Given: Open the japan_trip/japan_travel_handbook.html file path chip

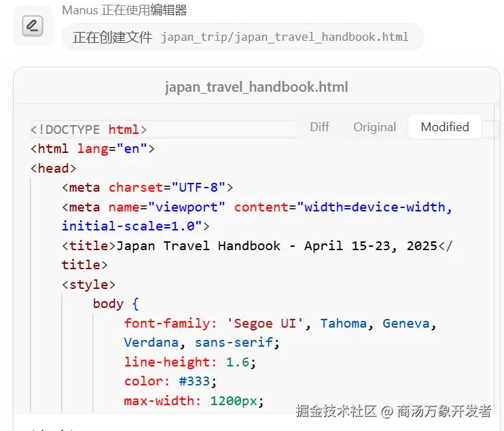Looking at the screenshot, I should pyautogui.click(x=242, y=37).
